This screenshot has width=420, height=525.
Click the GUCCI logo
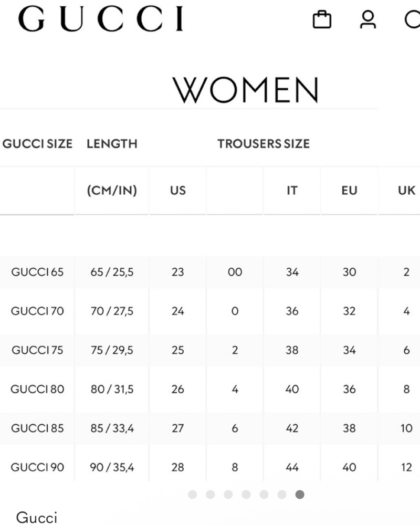click(101, 19)
